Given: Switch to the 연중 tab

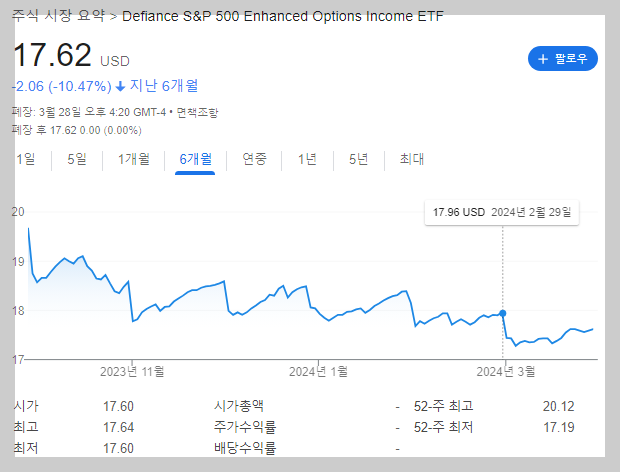Looking at the screenshot, I should click(x=254, y=159).
